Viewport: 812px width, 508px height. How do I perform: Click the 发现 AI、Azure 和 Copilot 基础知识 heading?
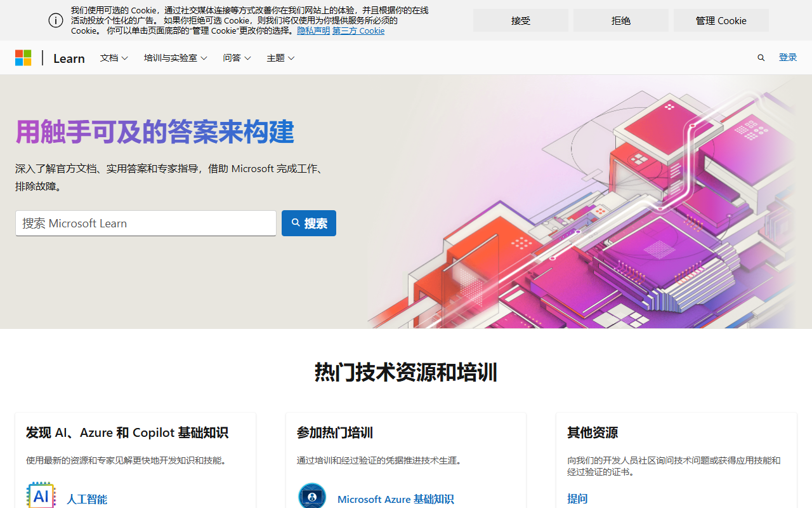click(127, 432)
